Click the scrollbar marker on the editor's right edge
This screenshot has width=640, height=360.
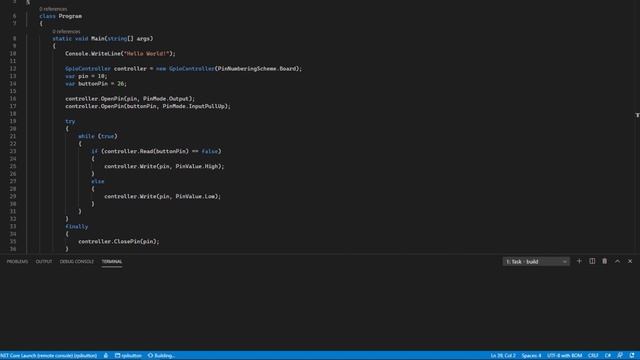[637, 116]
